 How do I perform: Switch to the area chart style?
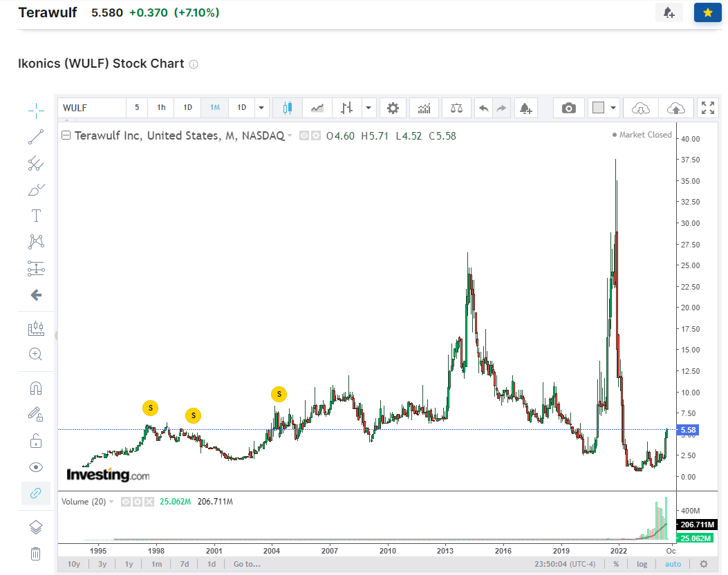point(317,108)
